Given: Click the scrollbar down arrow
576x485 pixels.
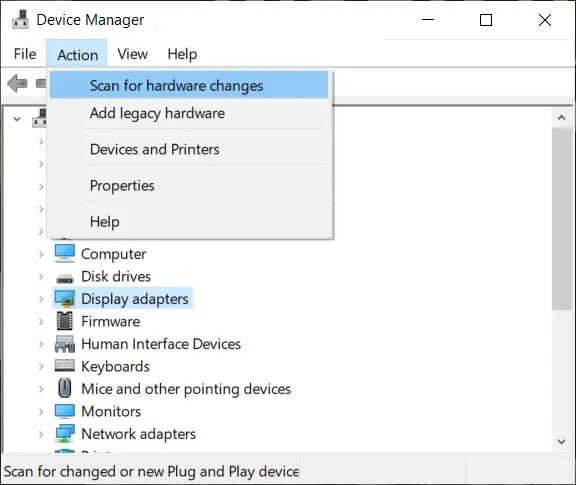Looking at the screenshot, I should [x=561, y=441].
